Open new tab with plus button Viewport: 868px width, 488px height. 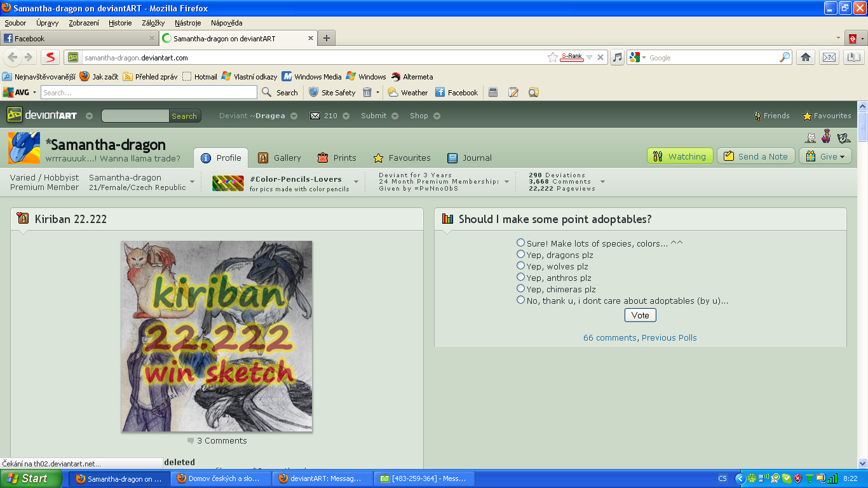click(327, 38)
